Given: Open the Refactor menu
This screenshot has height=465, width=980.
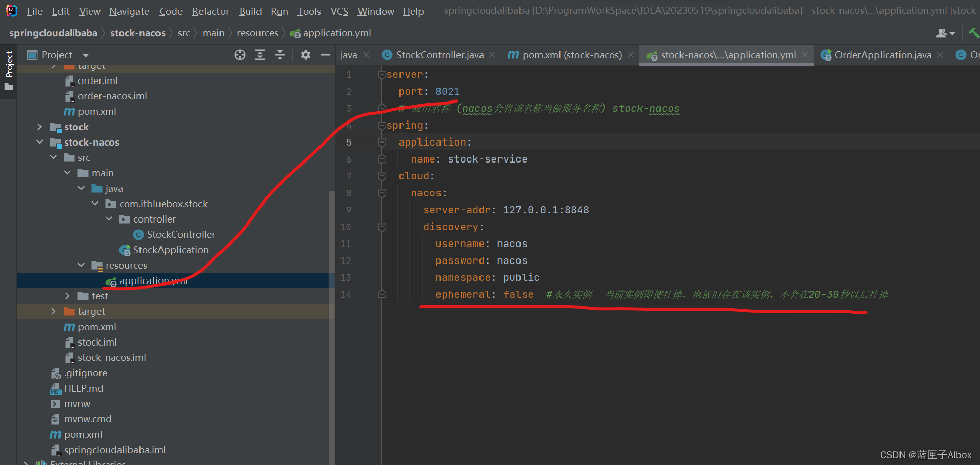Looking at the screenshot, I should coord(210,11).
